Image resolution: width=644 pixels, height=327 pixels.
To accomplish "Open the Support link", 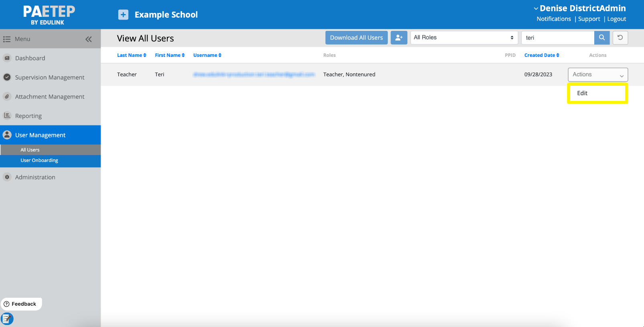I will point(589,19).
